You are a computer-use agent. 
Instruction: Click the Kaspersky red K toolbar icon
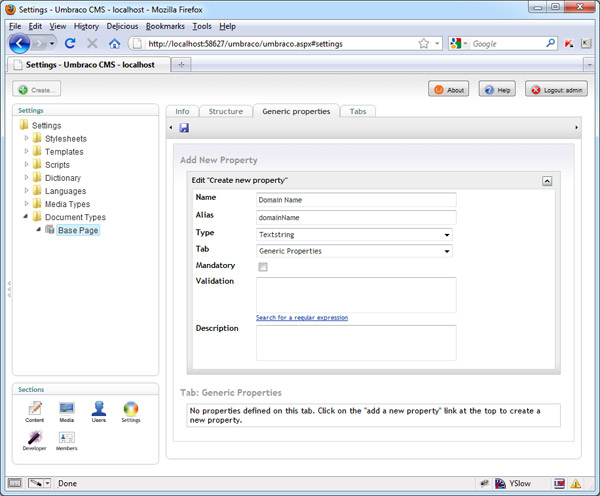coord(569,44)
